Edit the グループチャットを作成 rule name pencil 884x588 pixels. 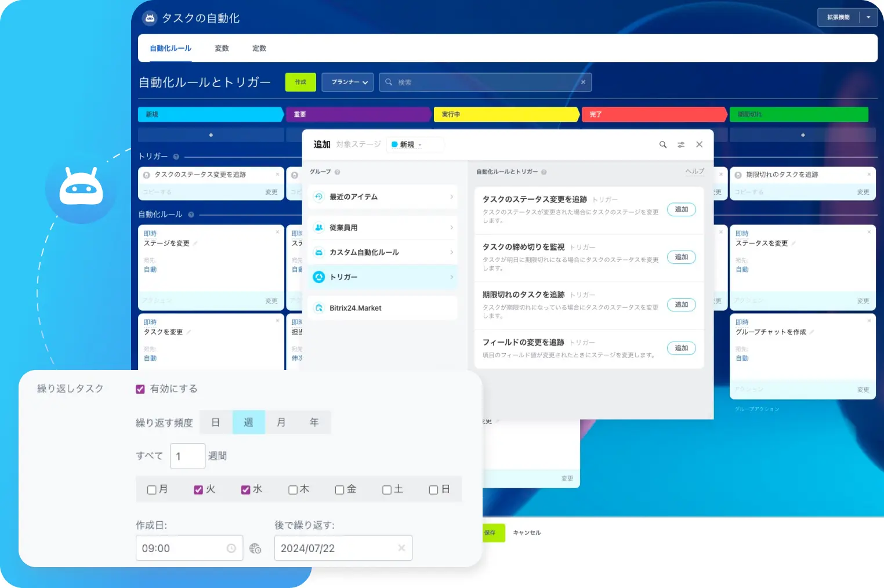coord(812,332)
